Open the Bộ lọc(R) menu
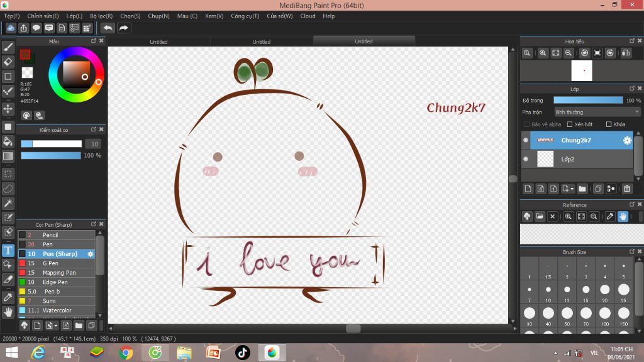This screenshot has width=644, height=362. 101,16
